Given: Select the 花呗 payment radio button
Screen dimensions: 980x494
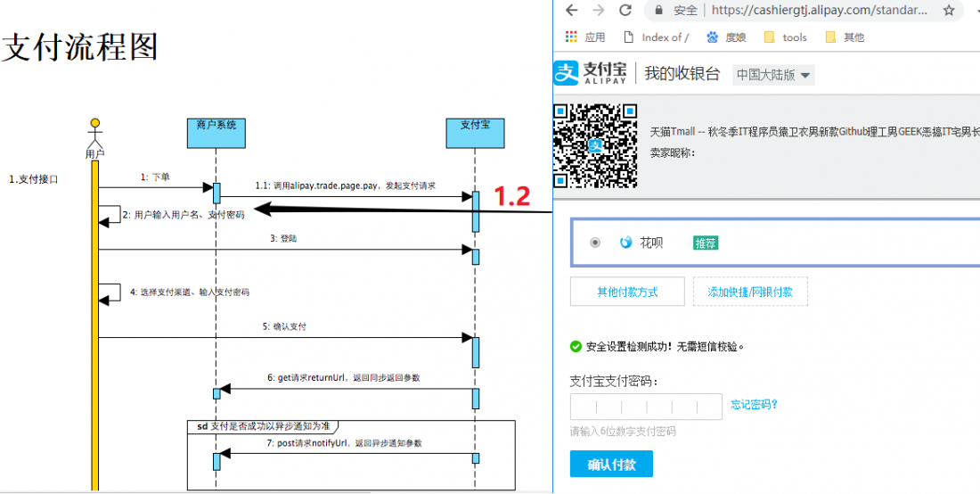Looking at the screenshot, I should (x=595, y=243).
